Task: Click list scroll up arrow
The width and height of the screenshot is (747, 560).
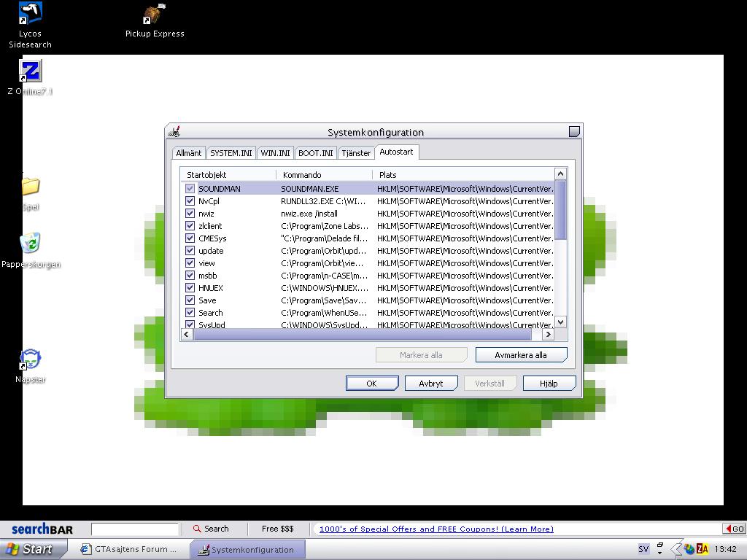Action: tap(561, 174)
